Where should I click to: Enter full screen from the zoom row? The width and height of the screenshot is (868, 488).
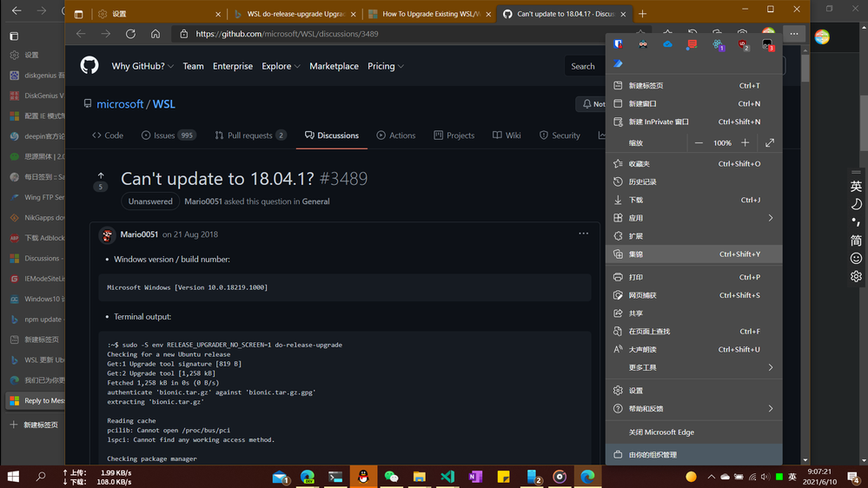click(770, 142)
